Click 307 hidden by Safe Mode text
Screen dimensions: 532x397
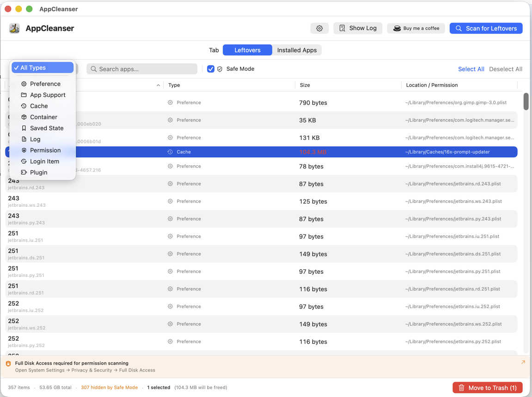(x=109, y=387)
